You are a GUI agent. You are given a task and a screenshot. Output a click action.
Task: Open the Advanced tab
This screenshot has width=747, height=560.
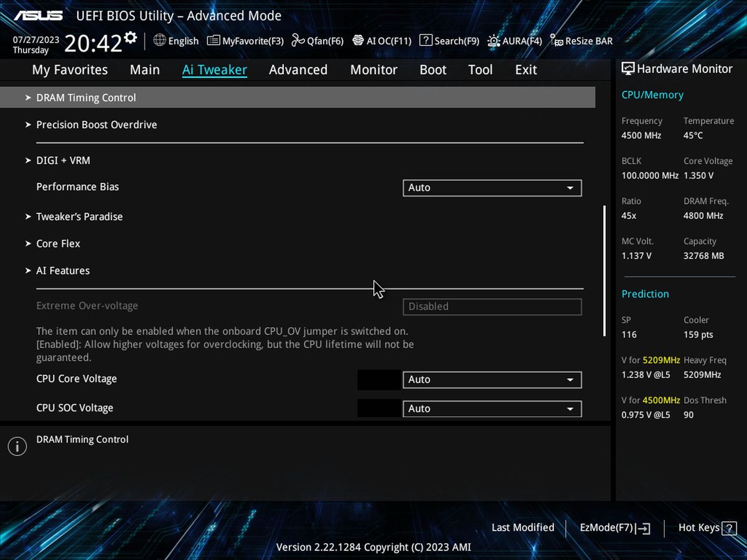click(298, 70)
